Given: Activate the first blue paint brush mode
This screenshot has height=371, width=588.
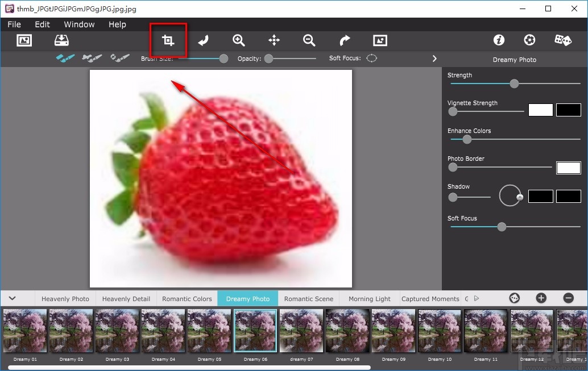Looking at the screenshot, I should (65, 59).
